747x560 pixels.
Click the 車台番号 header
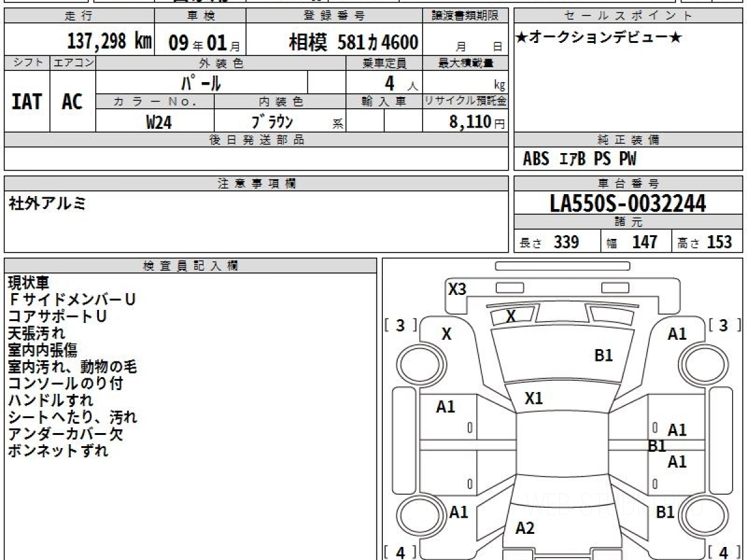[x=629, y=184]
